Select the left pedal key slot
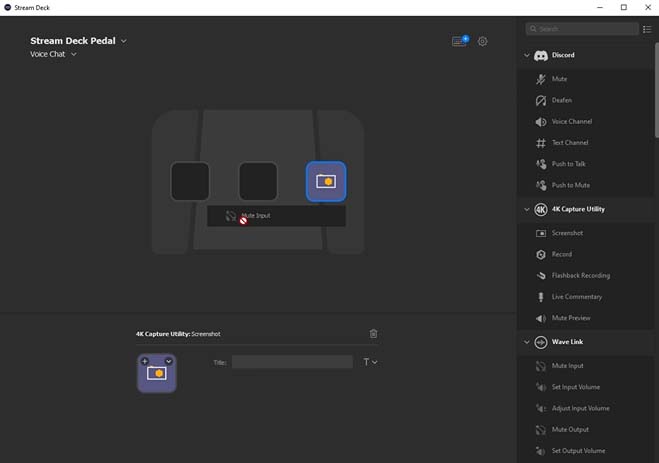 coord(190,181)
